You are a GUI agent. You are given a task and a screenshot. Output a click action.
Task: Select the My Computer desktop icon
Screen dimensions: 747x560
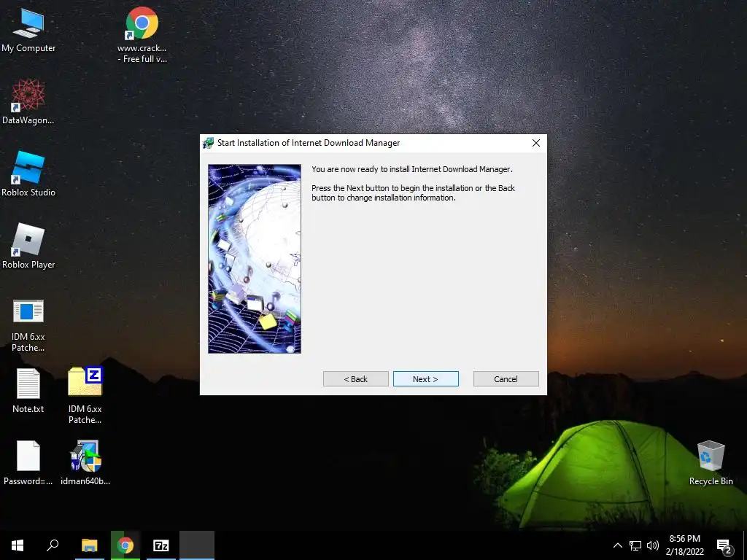coord(28,30)
